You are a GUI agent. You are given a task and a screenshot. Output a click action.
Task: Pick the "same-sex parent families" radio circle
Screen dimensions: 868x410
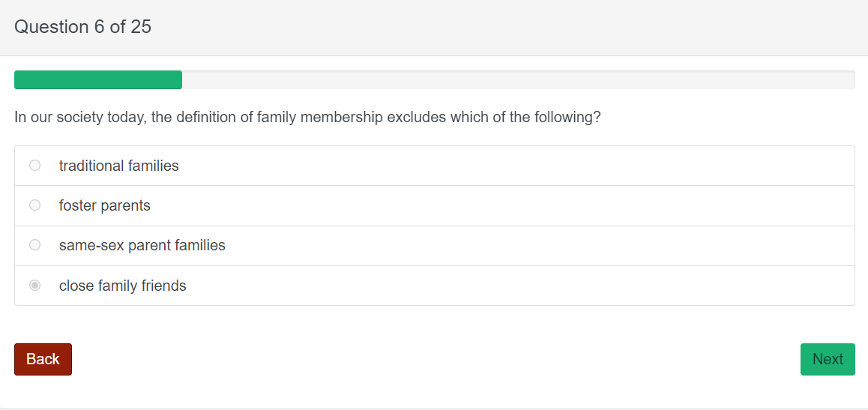(x=34, y=245)
